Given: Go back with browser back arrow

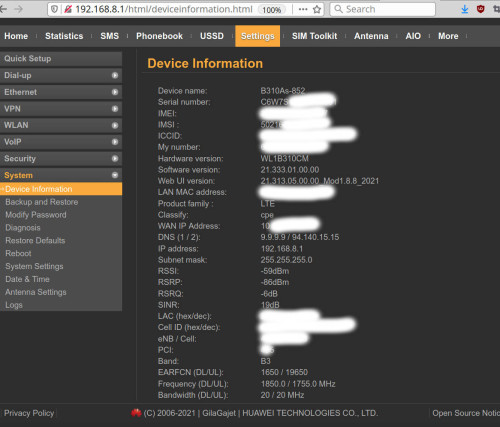Looking at the screenshot, I should (x=4, y=9).
